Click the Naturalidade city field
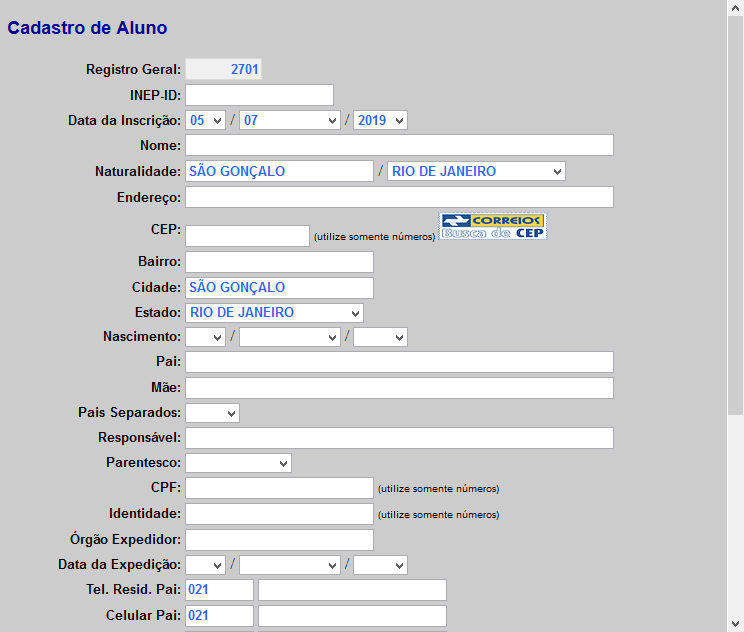Image resolution: width=744 pixels, height=632 pixels. pos(279,171)
